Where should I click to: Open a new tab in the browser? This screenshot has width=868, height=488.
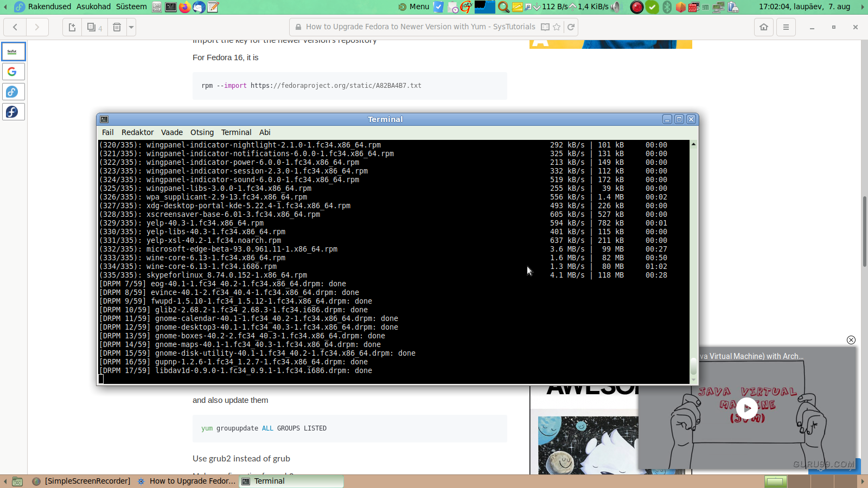pos(72,27)
